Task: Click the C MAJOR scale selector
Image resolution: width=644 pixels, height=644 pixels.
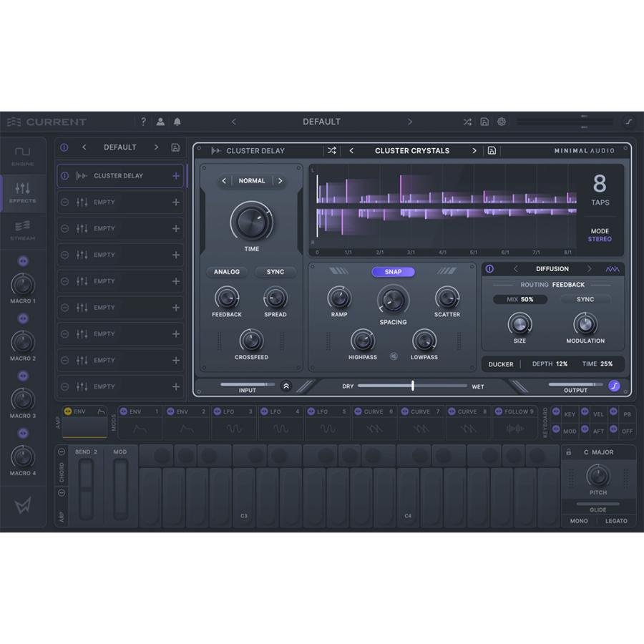Action: point(598,452)
